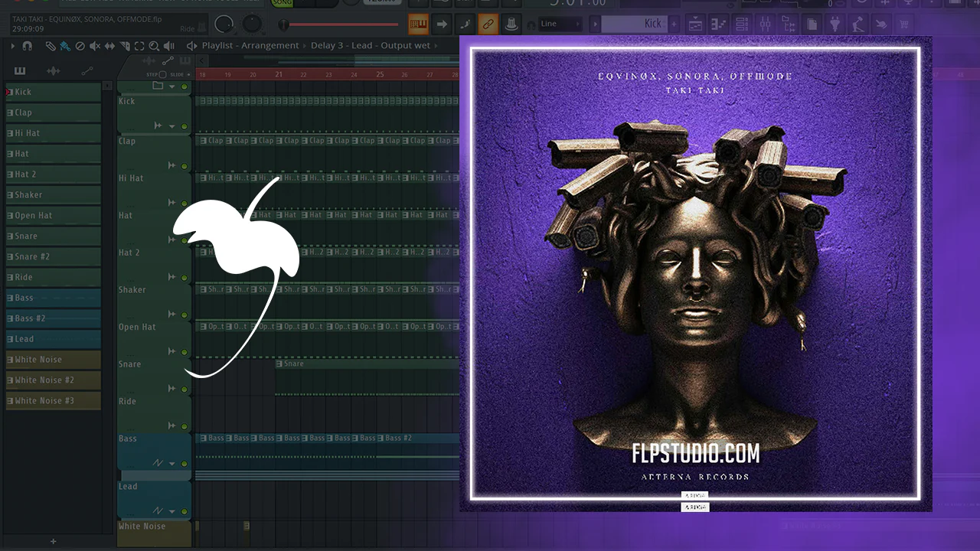Toggle SONG mode button
Screen dimensions: 980x551
point(283,3)
